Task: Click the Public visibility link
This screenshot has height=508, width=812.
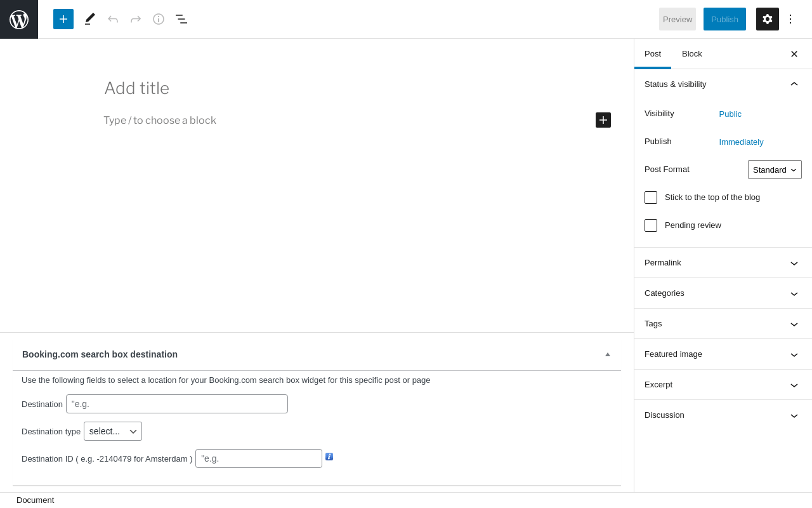Action: [x=730, y=114]
